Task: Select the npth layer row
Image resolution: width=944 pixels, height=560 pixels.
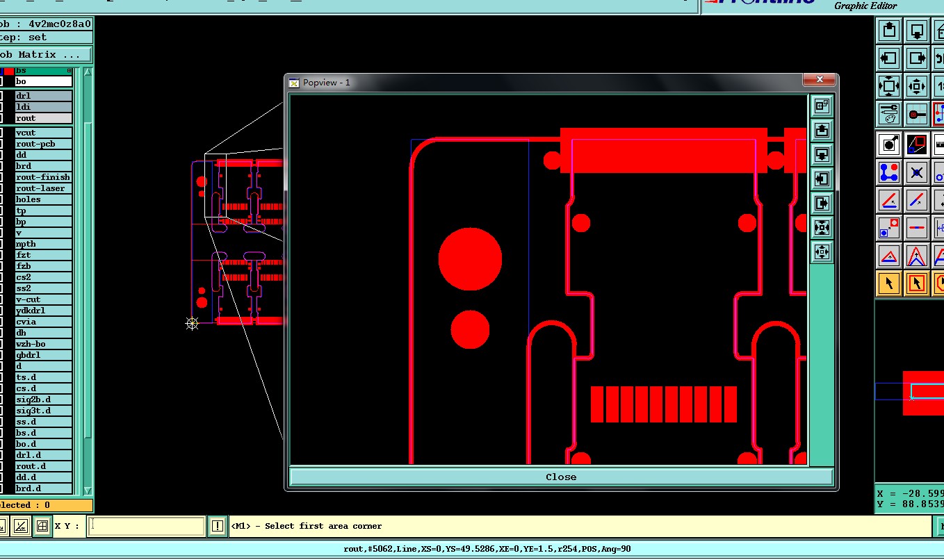Action: (x=43, y=244)
